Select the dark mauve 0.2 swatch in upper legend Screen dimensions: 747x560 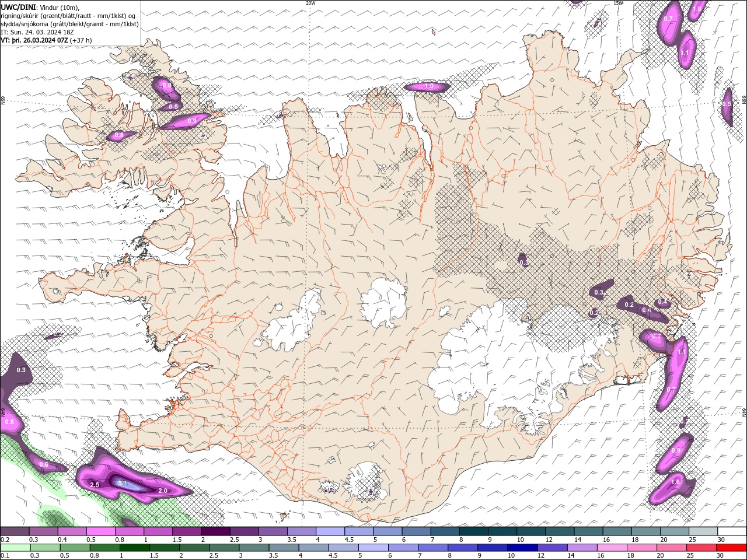pyautogui.click(x=15, y=531)
